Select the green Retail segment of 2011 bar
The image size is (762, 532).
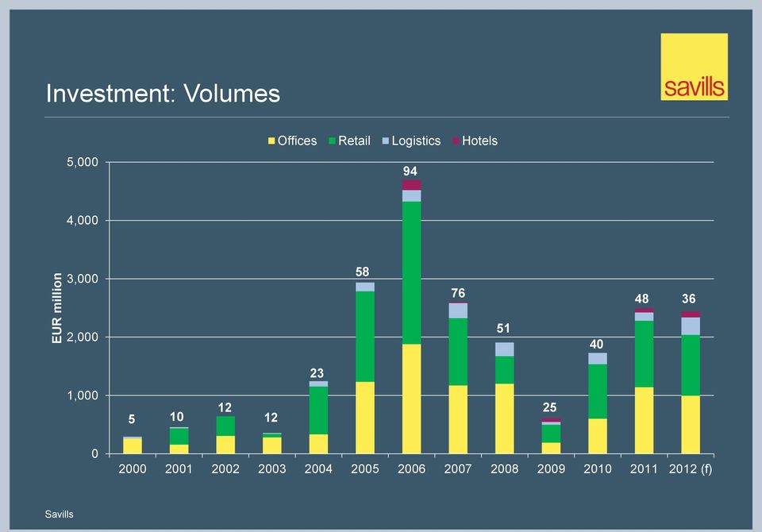pyautogui.click(x=644, y=354)
